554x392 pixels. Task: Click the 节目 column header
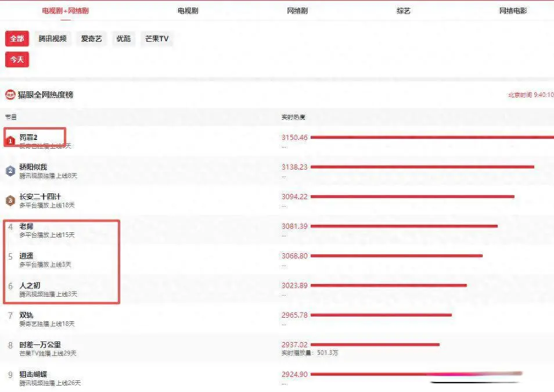(10, 117)
